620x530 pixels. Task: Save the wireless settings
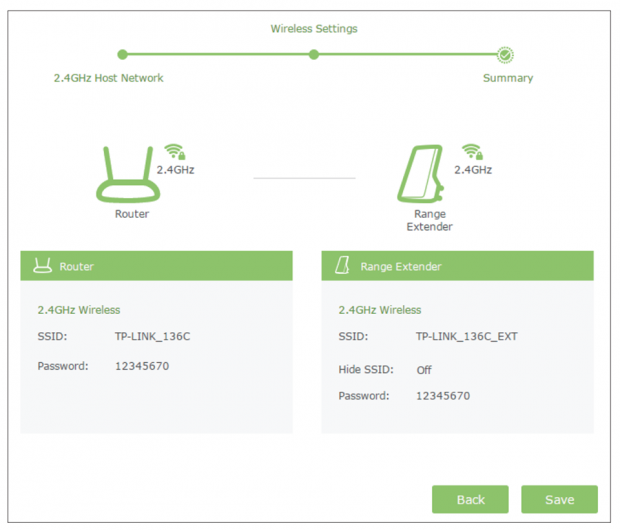click(559, 499)
